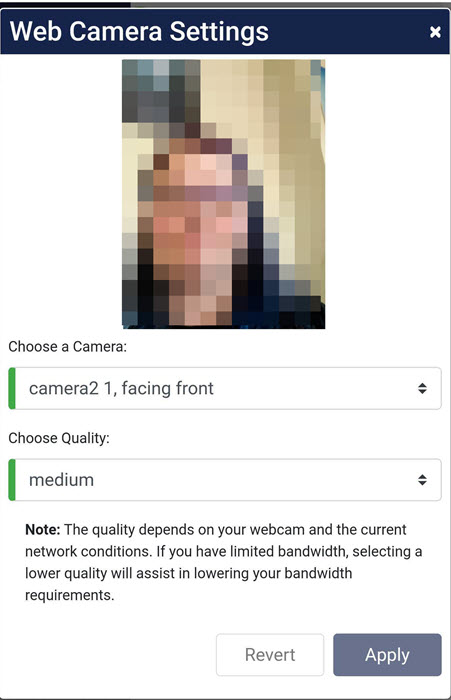Apply the web camera settings
Image resolution: width=451 pixels, height=700 pixels.
click(387, 655)
